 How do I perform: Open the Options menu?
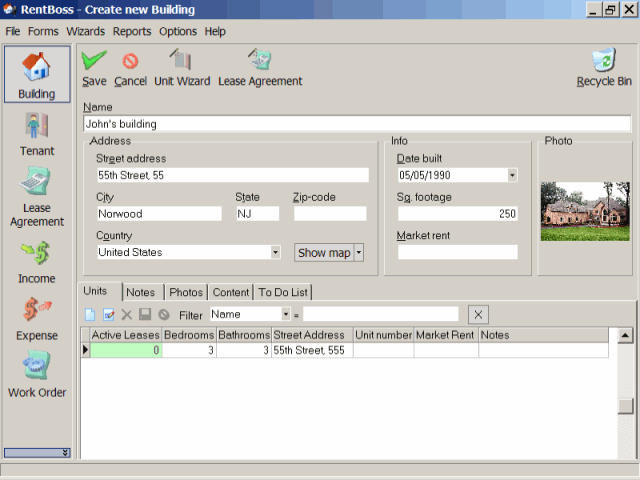point(178,31)
